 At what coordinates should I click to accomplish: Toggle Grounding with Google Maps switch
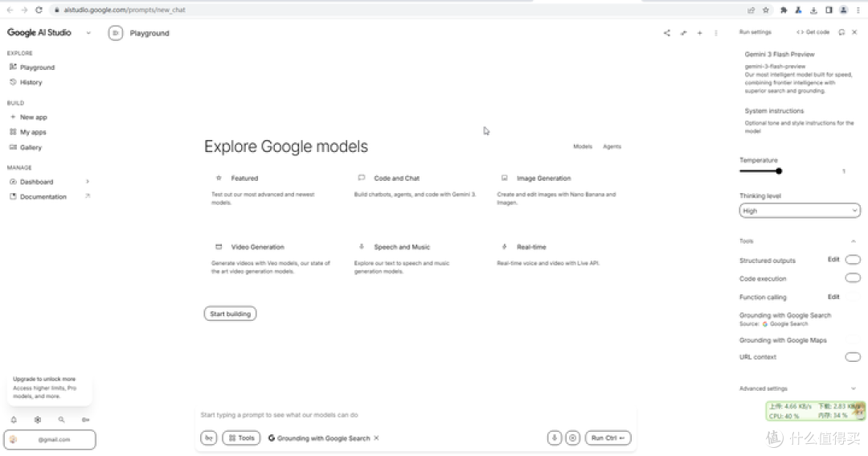(x=853, y=339)
